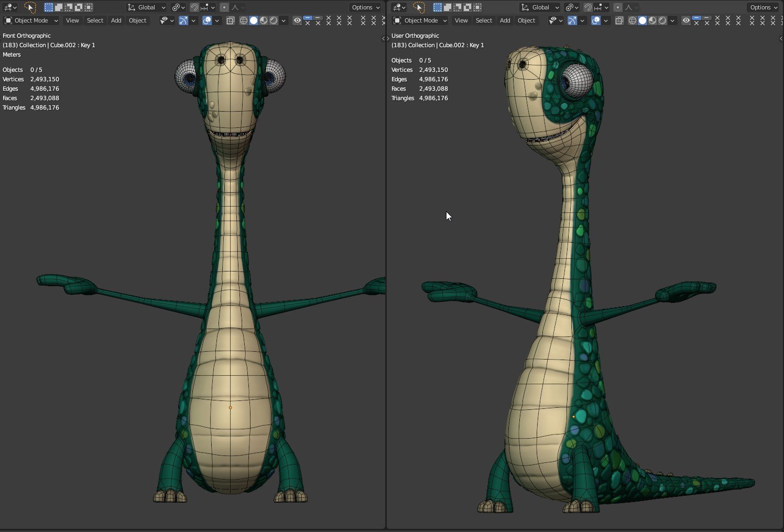Click Options button in the left viewport
Screen dimensions: 784x532
pyautogui.click(x=365, y=7)
